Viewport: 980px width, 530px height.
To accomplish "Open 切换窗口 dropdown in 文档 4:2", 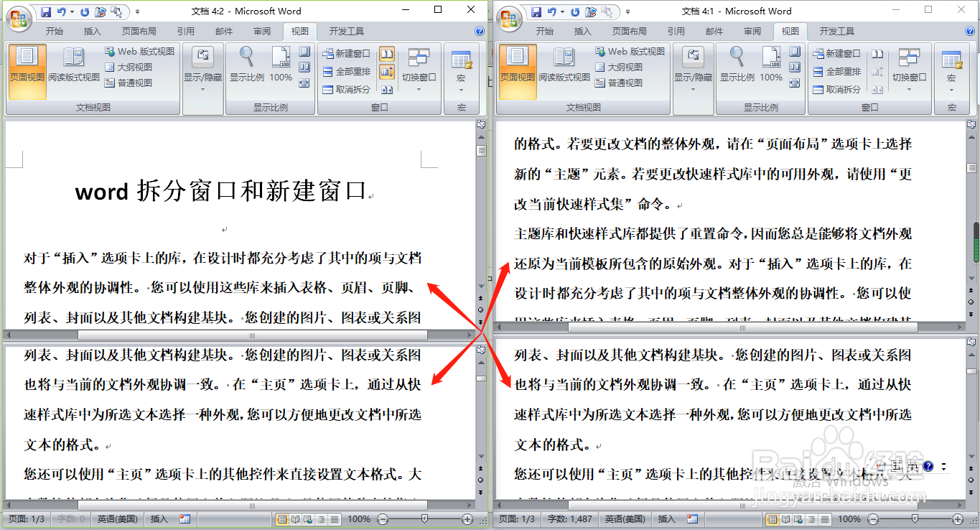I will (419, 70).
